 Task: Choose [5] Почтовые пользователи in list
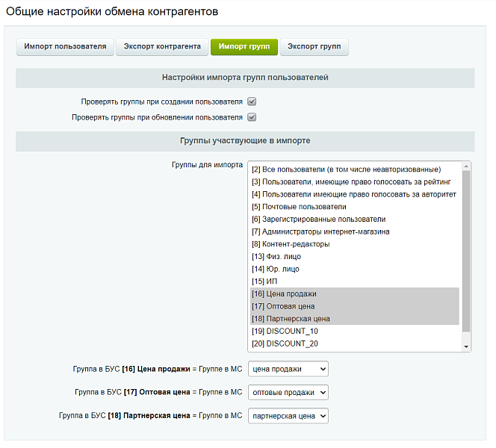pyautogui.click(x=299, y=207)
